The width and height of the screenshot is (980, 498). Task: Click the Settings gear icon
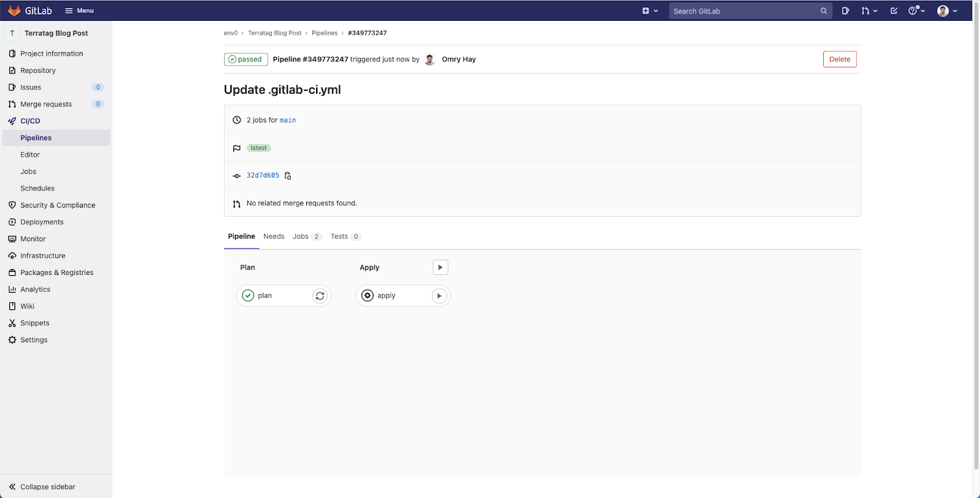12,340
